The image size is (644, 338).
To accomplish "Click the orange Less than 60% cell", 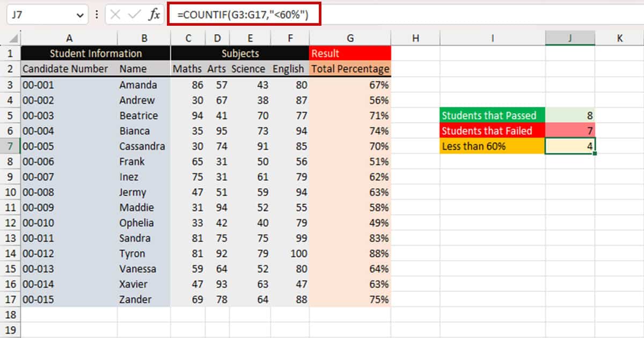I will (490, 145).
